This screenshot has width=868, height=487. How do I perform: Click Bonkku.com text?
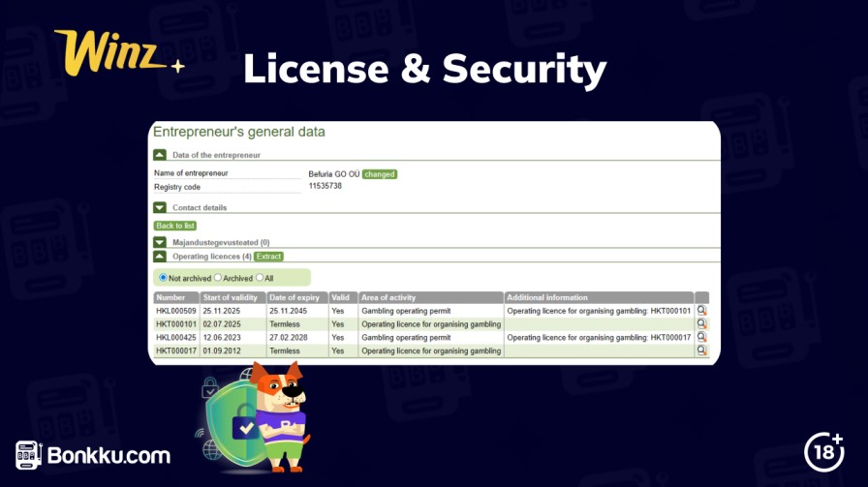109,455
